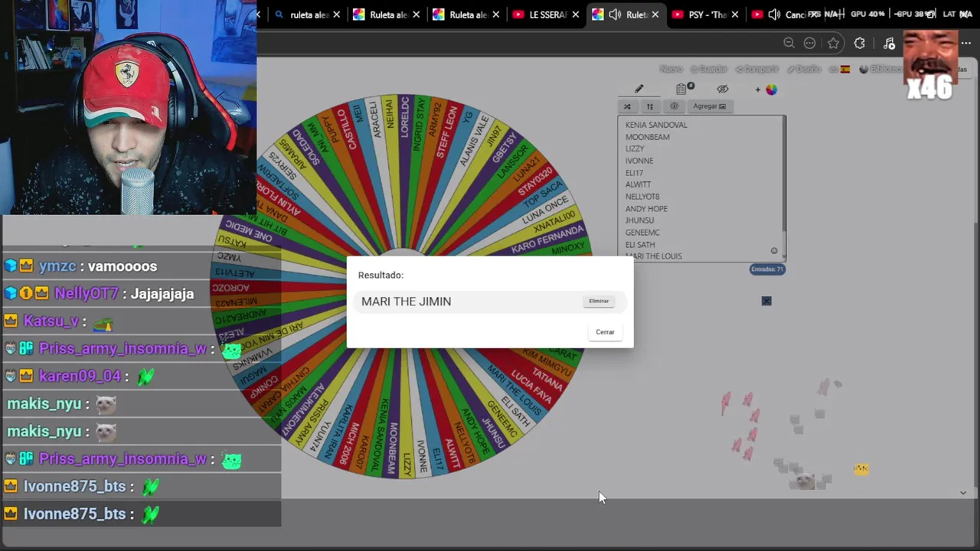Screen dimensions: 980x551
Task: Click the circled ellipsis address bar icon
Action: point(810,44)
